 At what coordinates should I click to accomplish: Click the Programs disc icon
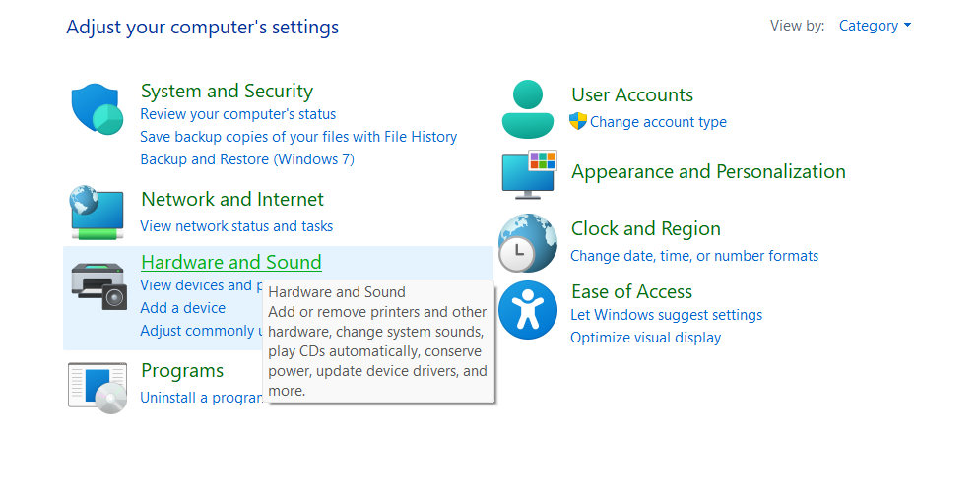97,387
